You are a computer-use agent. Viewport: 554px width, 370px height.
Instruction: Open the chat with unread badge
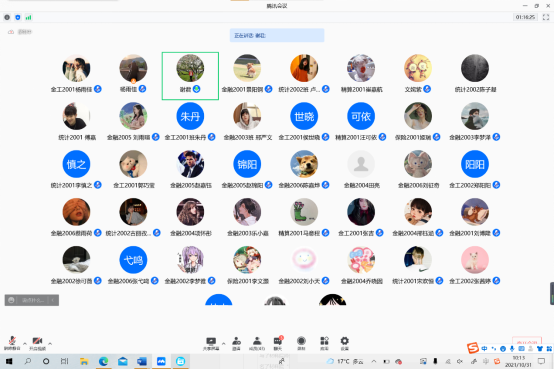(278, 343)
